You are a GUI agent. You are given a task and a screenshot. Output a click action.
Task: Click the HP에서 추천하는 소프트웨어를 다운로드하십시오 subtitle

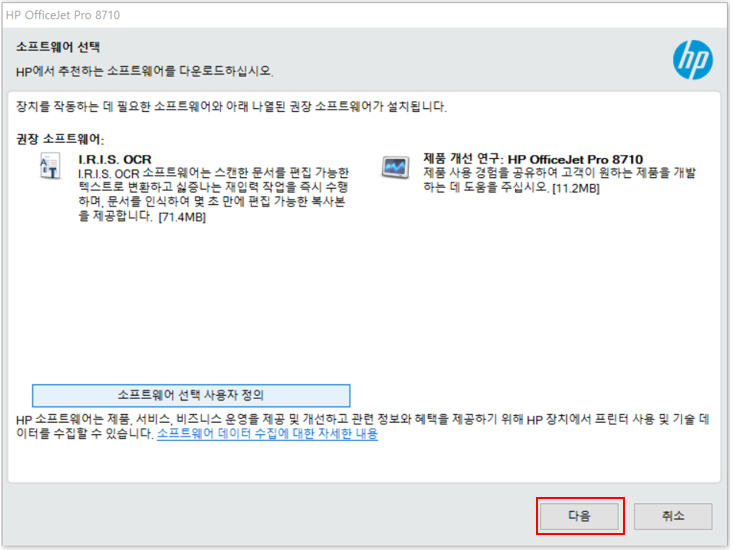click(144, 71)
